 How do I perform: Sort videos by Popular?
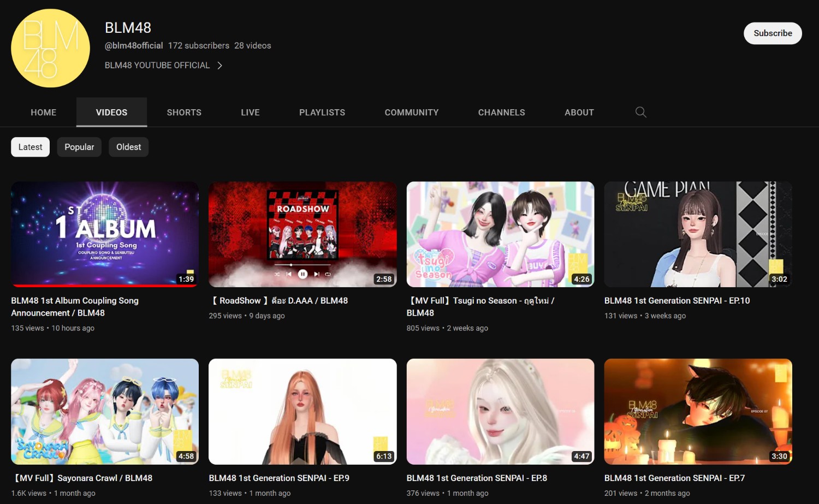coord(79,147)
